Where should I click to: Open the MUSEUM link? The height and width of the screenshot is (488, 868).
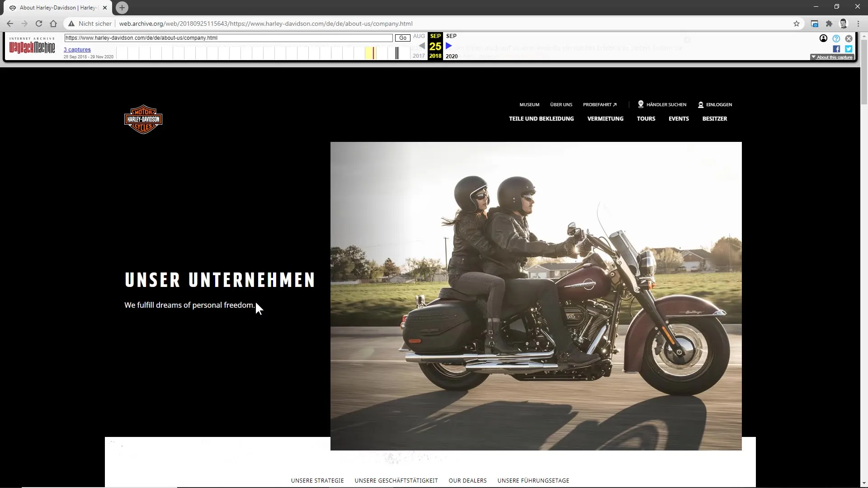(529, 104)
